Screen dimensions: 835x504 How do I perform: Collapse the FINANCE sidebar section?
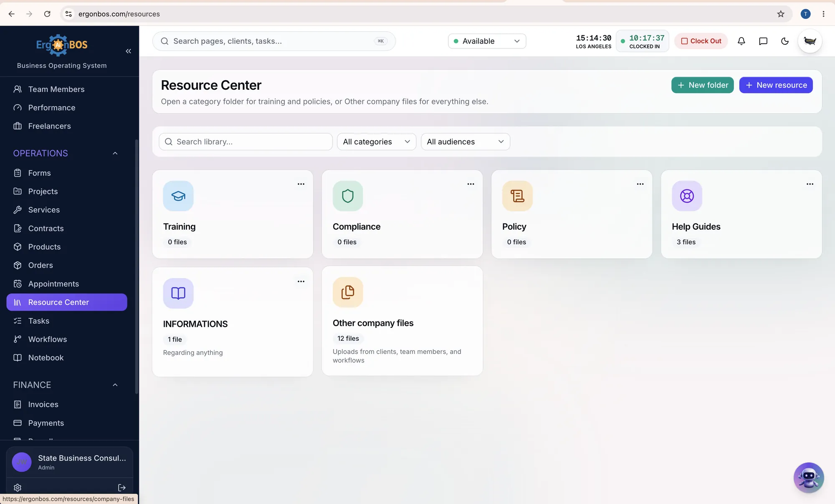115,385
